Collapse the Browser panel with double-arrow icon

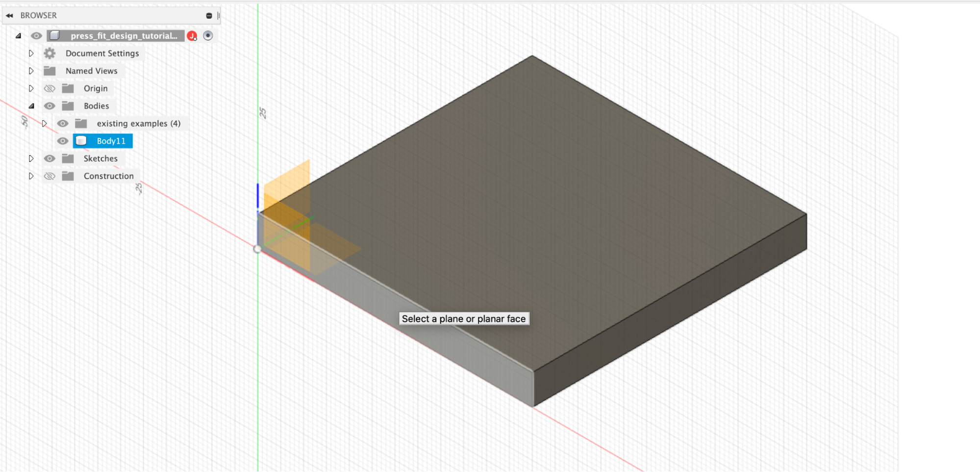(9, 16)
